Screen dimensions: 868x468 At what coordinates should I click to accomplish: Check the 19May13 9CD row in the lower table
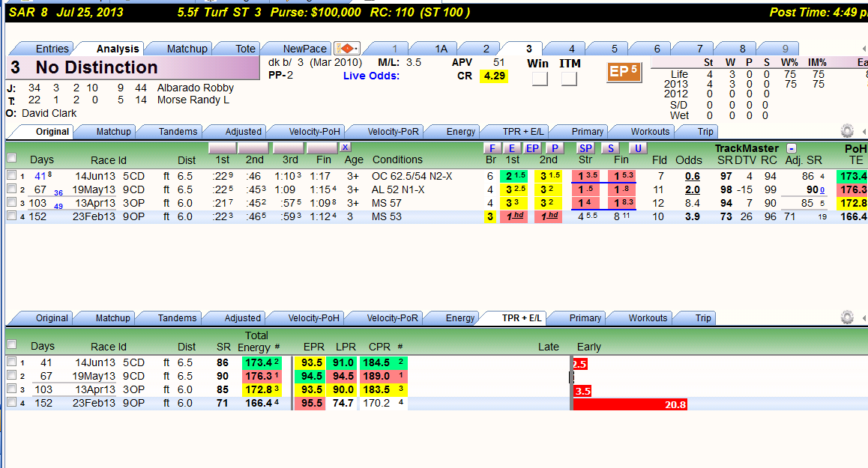point(11,376)
